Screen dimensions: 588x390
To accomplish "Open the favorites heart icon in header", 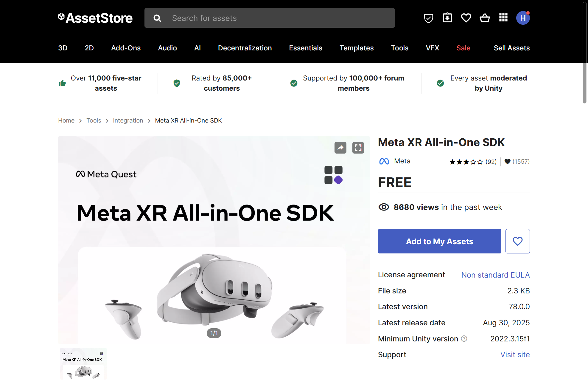I will pyautogui.click(x=466, y=18).
